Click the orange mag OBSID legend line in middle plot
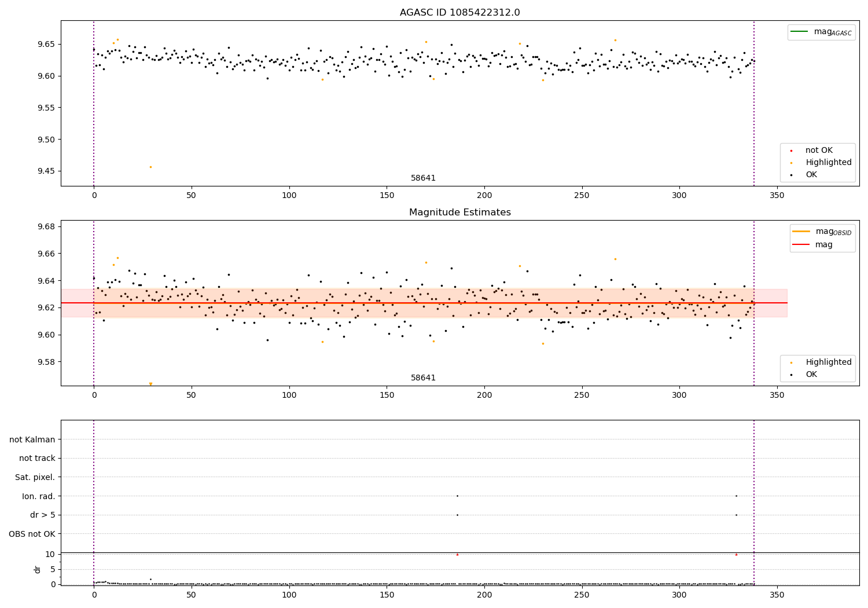The width and height of the screenshot is (868, 608). tap(801, 231)
